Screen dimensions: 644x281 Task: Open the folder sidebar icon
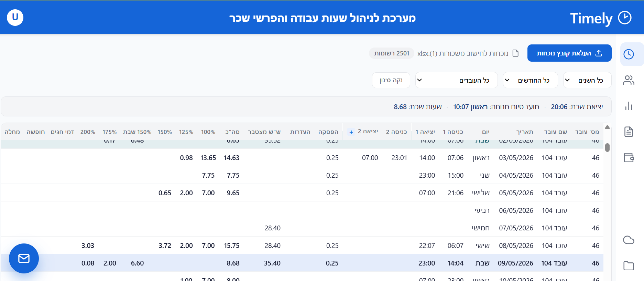(x=629, y=266)
